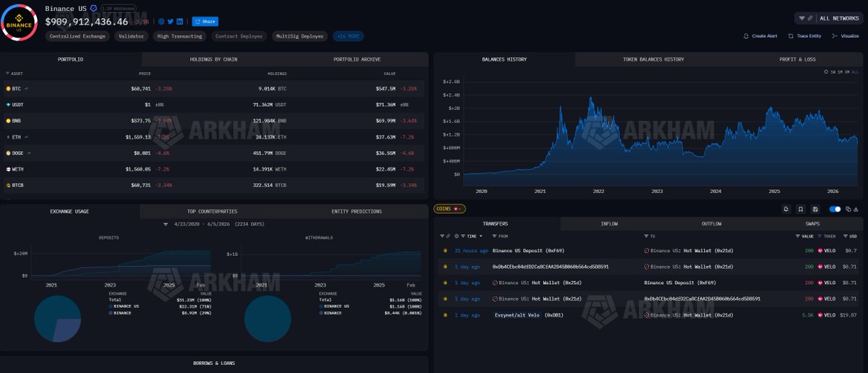
Task: Switch to Portfolio Archive tab
Action: 357,59
